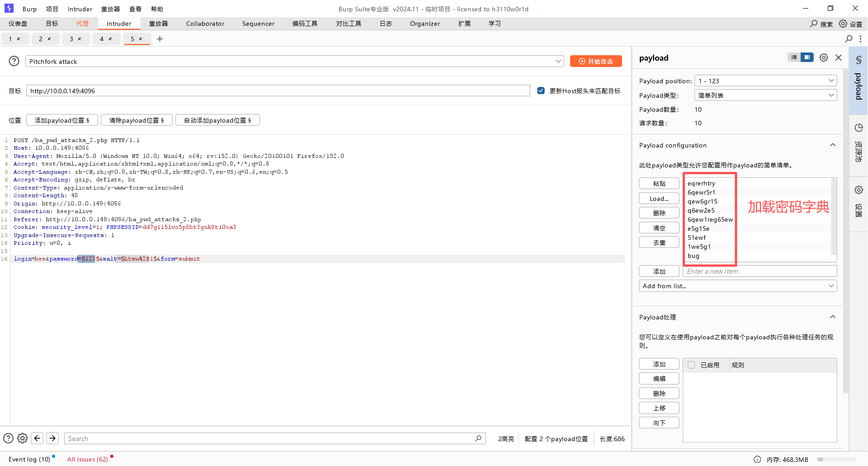Close Intruder tab 5
The height and width of the screenshot is (466, 868).
pos(141,39)
